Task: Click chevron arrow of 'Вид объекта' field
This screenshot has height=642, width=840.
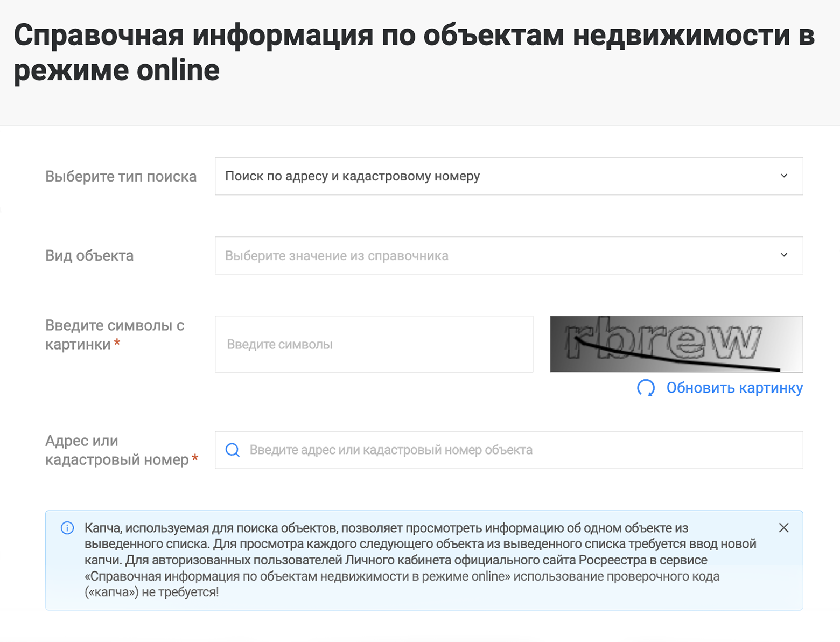Action: tap(784, 255)
